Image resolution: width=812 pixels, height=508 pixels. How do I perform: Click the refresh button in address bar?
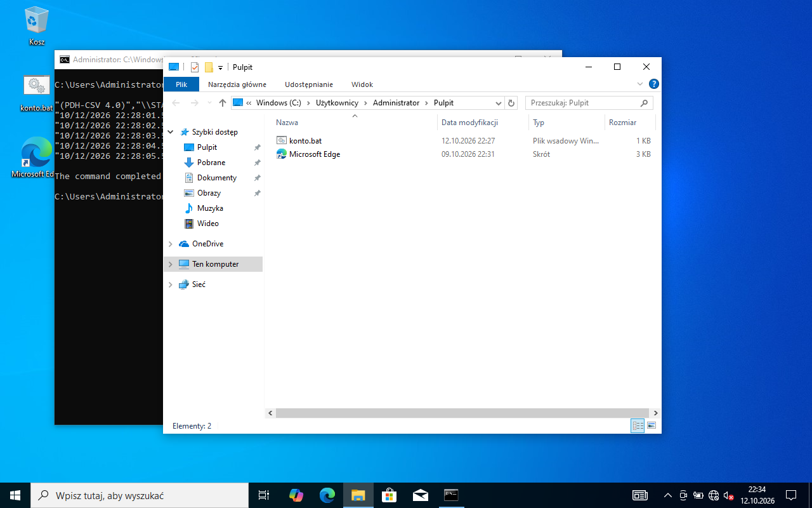tap(511, 103)
